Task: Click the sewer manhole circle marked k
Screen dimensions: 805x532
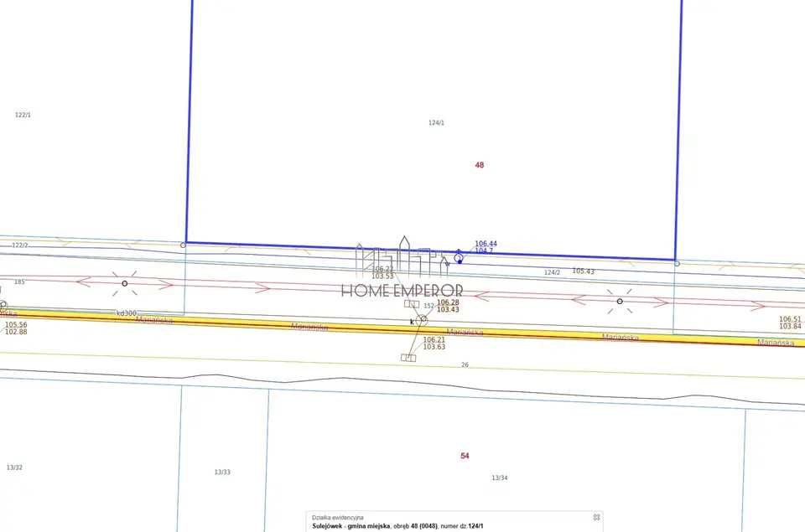Action: 423,319
